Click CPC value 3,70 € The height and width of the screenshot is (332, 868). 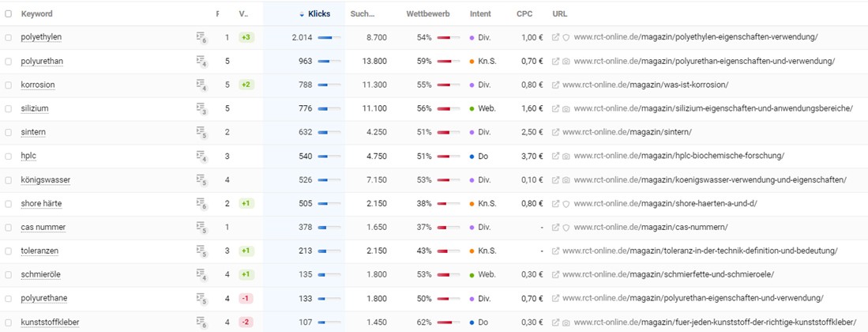532,157
